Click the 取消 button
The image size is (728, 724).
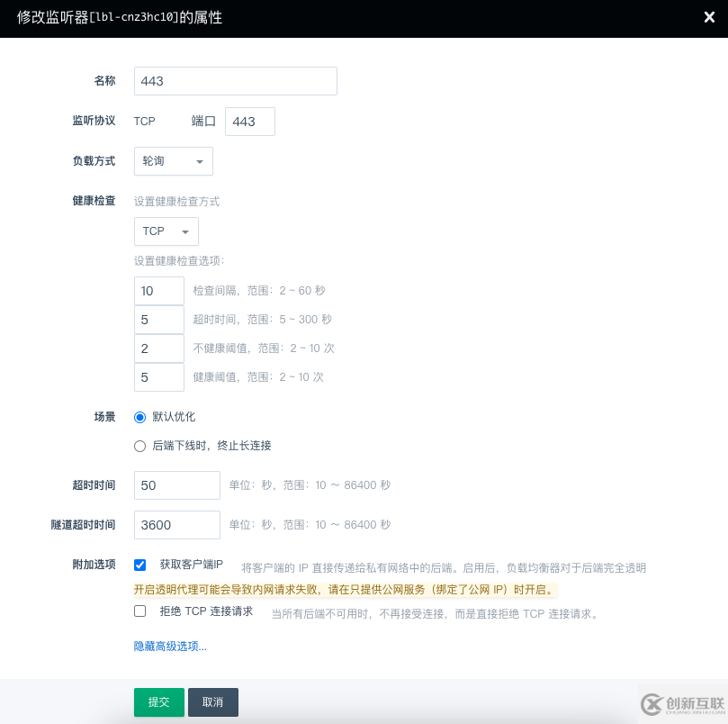(x=212, y=702)
